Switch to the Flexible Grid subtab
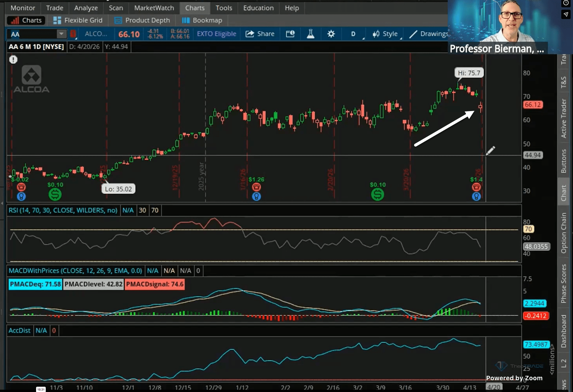Screen dimensions: 573x392 coord(78,20)
